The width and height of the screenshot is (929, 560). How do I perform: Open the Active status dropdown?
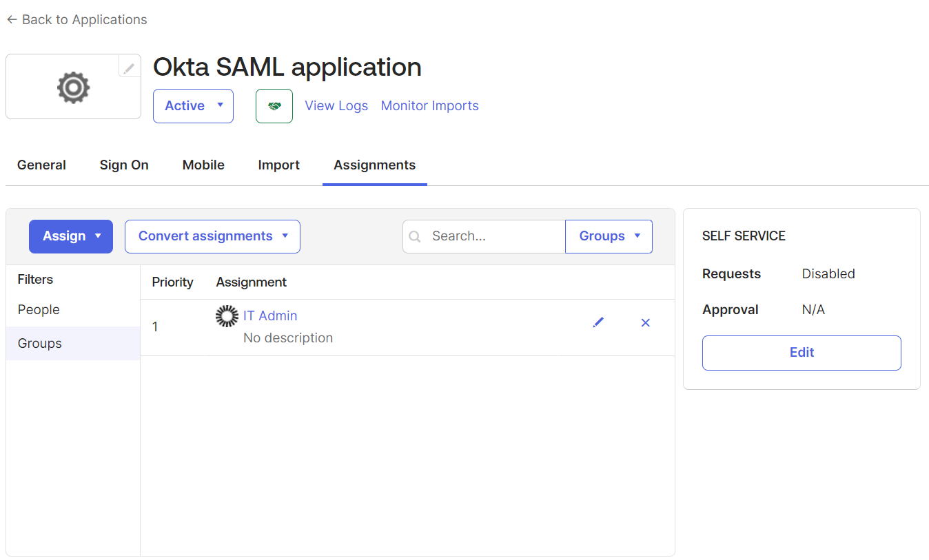(x=193, y=106)
